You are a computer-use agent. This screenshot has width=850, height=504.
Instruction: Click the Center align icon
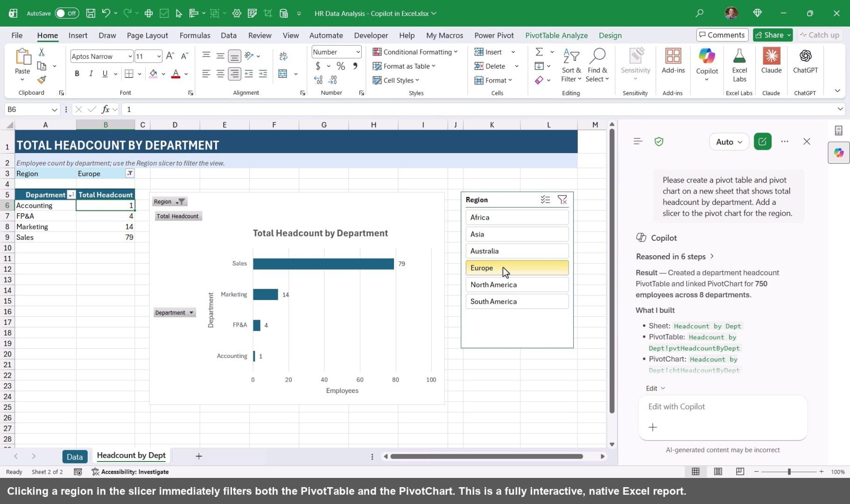(x=220, y=74)
